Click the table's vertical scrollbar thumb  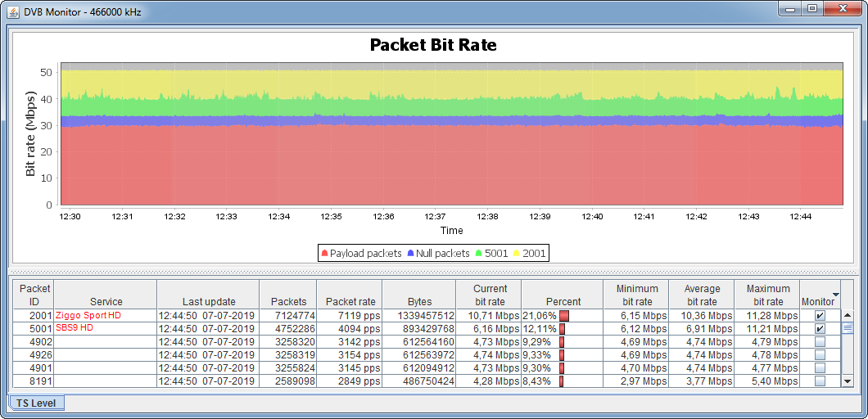[x=848, y=327]
